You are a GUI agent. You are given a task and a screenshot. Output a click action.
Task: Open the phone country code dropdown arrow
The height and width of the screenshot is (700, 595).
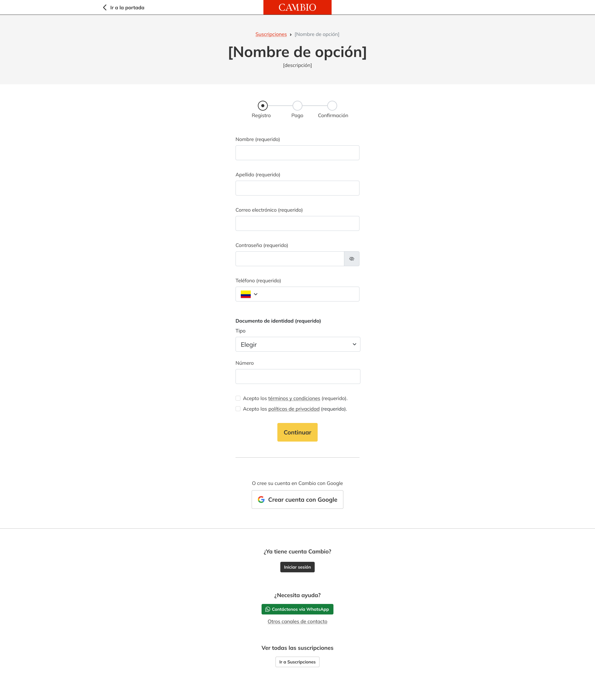[x=256, y=294]
